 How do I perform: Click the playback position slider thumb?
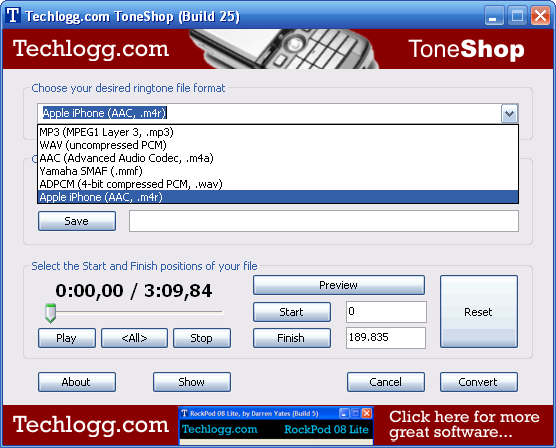pos(50,313)
